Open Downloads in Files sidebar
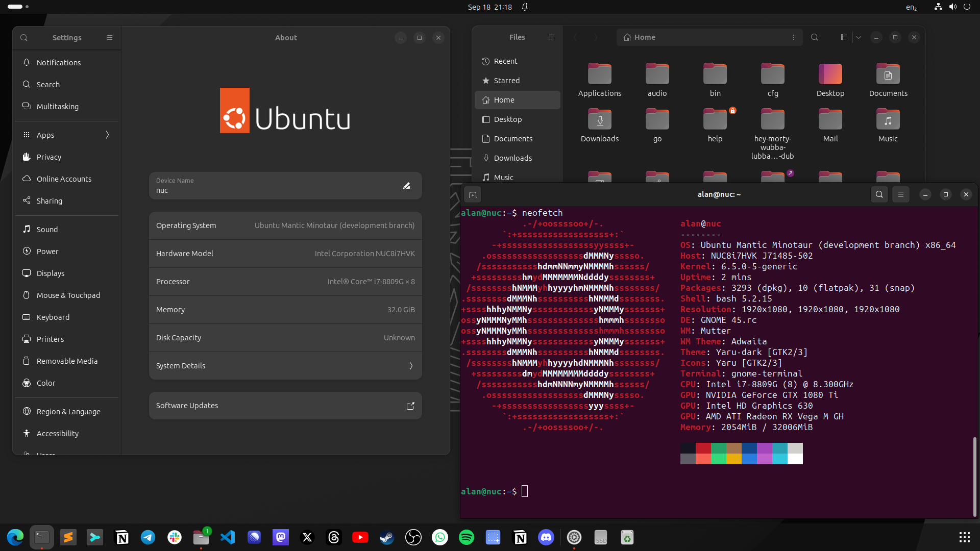The height and width of the screenshot is (551, 980). (x=518, y=158)
